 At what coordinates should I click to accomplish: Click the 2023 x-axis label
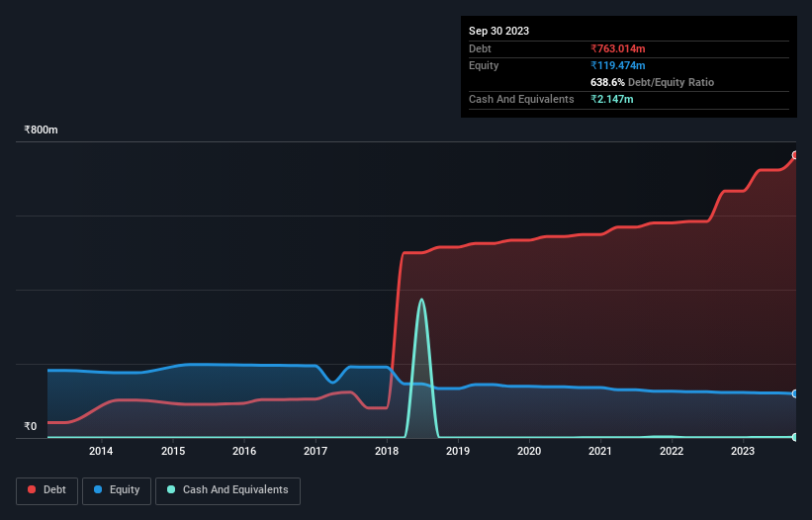[743, 451]
